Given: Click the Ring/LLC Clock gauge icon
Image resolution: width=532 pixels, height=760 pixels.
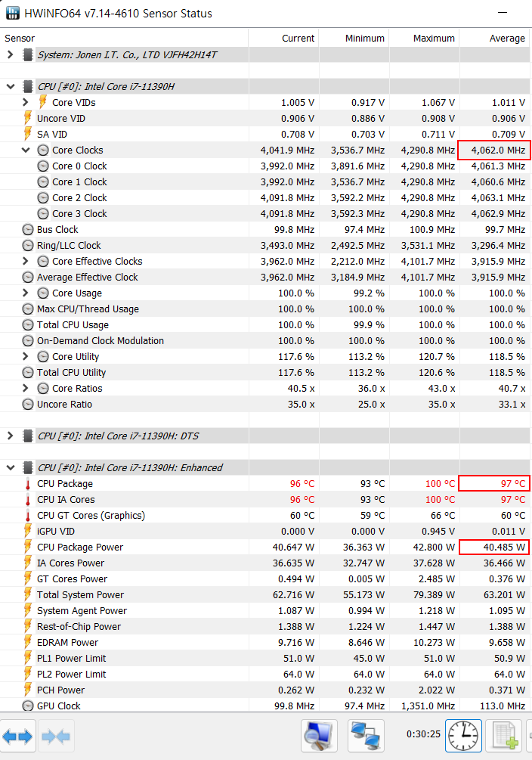Looking at the screenshot, I should [x=28, y=246].
